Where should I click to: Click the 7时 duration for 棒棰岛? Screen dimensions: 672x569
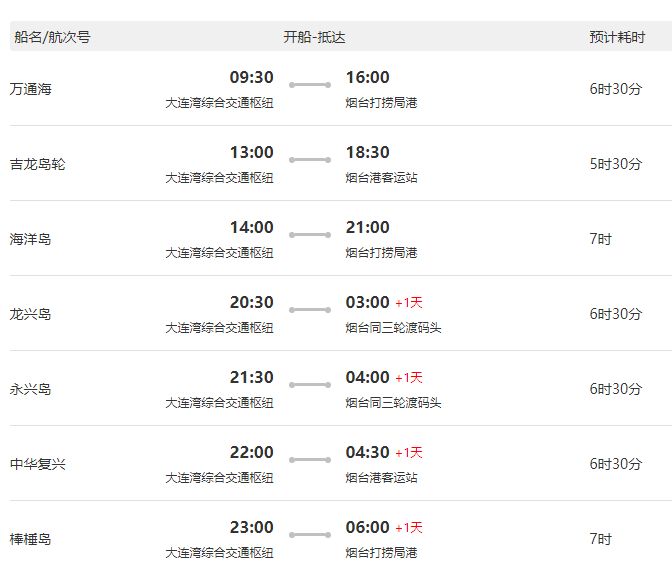pyautogui.click(x=600, y=539)
